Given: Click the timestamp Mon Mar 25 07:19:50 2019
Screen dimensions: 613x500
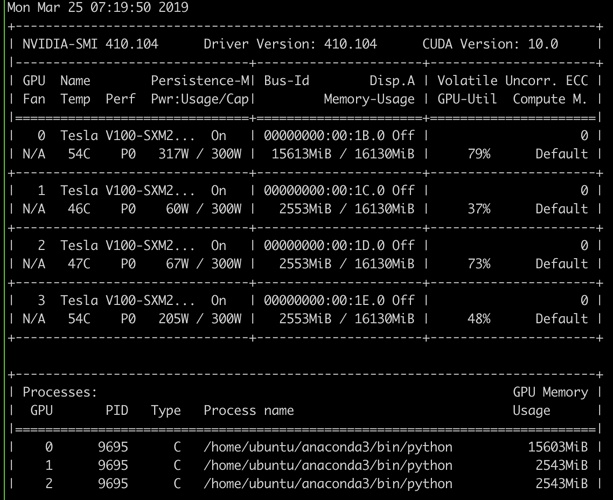Looking at the screenshot, I should pyautogui.click(x=89, y=8).
